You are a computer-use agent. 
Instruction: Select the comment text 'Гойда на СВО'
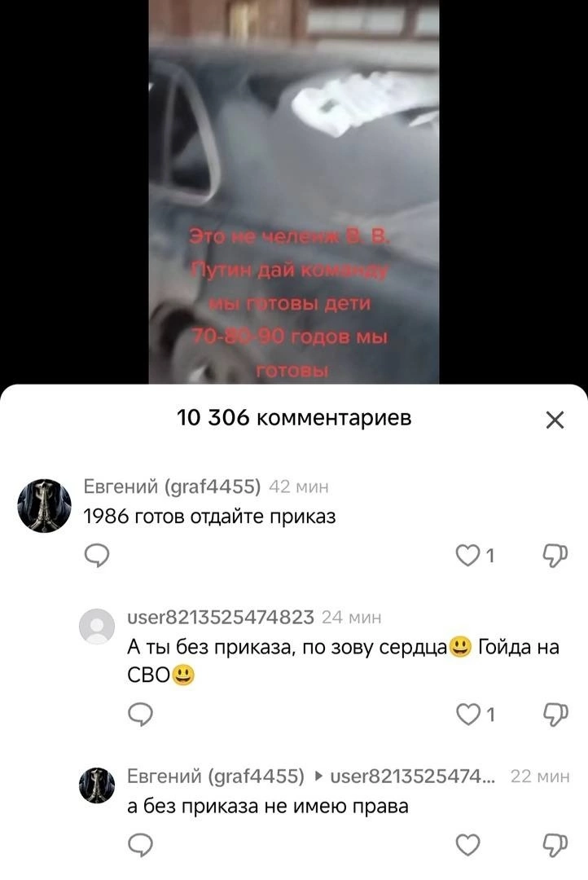pyautogui.click(x=343, y=661)
